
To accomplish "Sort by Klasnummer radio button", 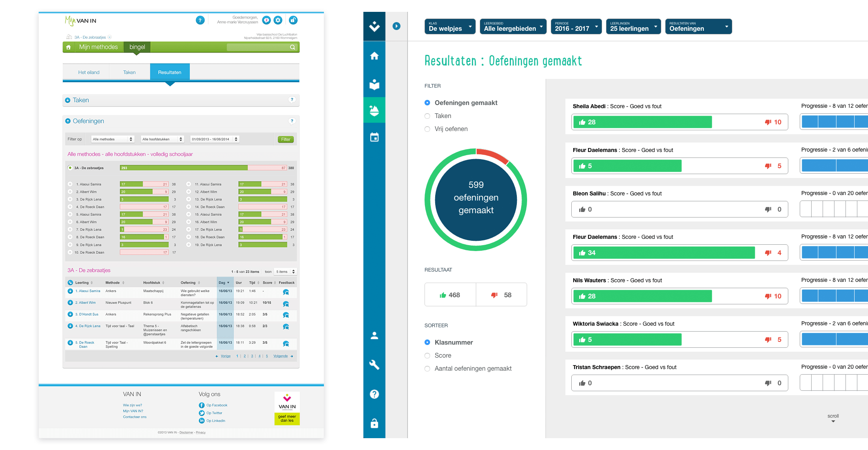I will tap(427, 342).
